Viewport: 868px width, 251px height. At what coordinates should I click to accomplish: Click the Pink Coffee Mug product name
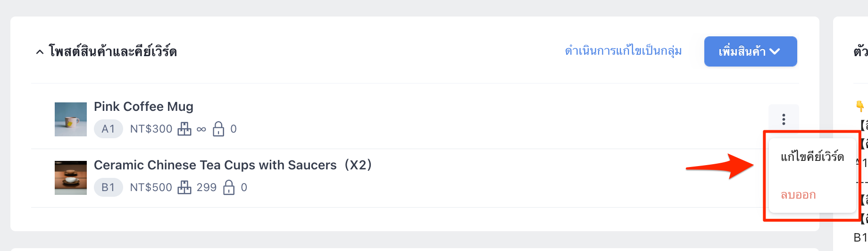[x=143, y=107]
